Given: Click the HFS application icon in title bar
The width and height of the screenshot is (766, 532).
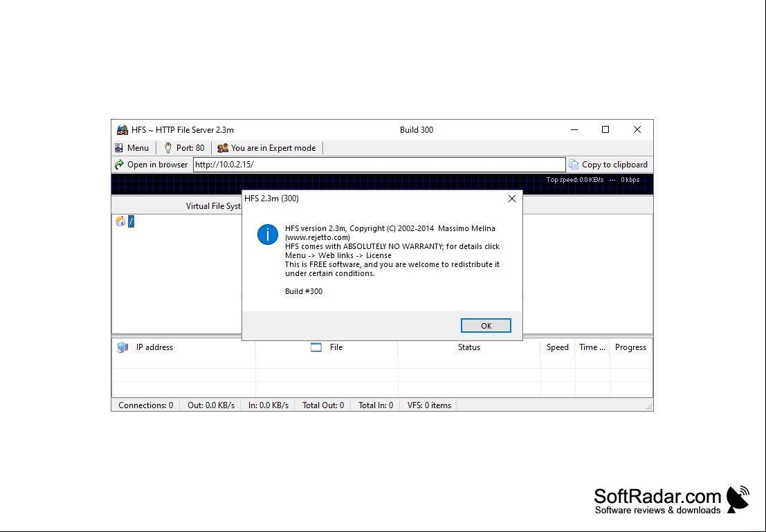Looking at the screenshot, I should [122, 130].
